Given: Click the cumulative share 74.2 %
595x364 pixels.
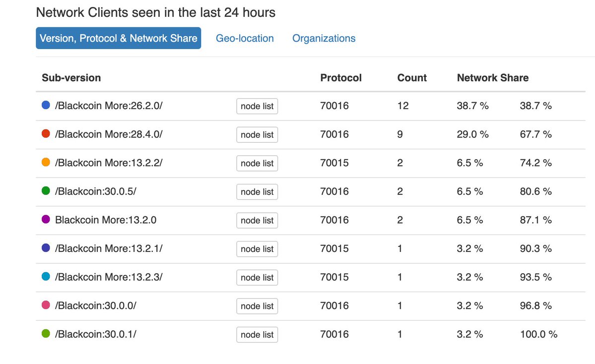Looking at the screenshot, I should [x=536, y=163].
